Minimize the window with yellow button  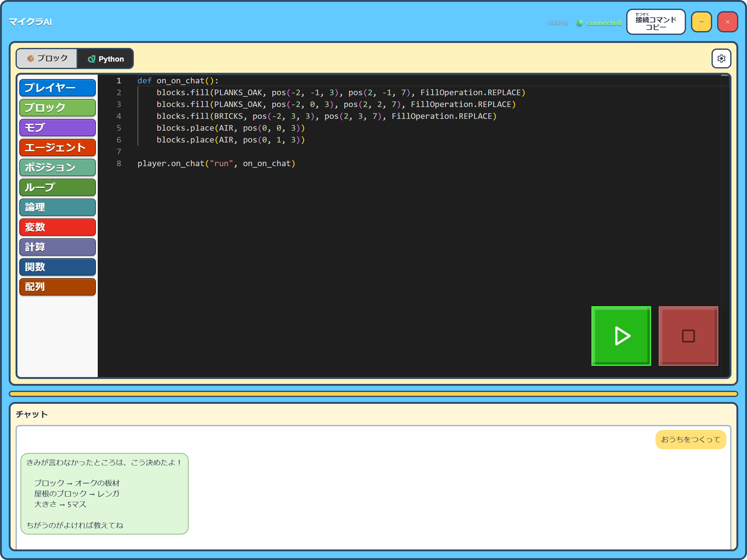(701, 22)
